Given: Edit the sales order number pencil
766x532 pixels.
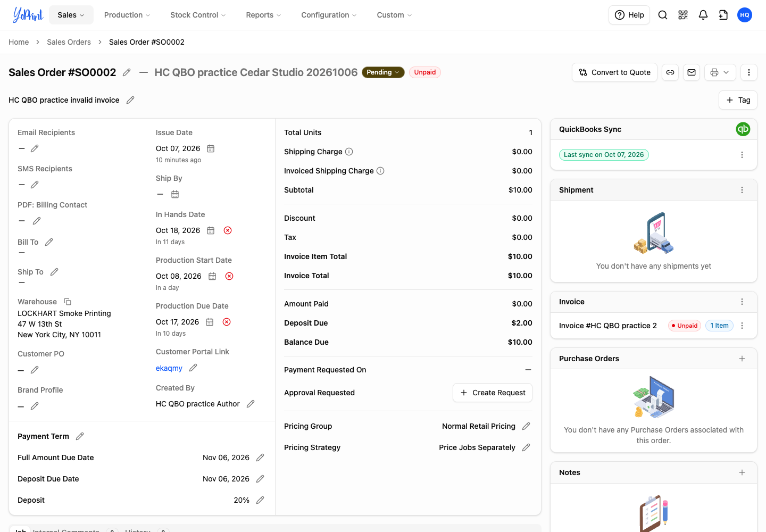Looking at the screenshot, I should point(127,72).
